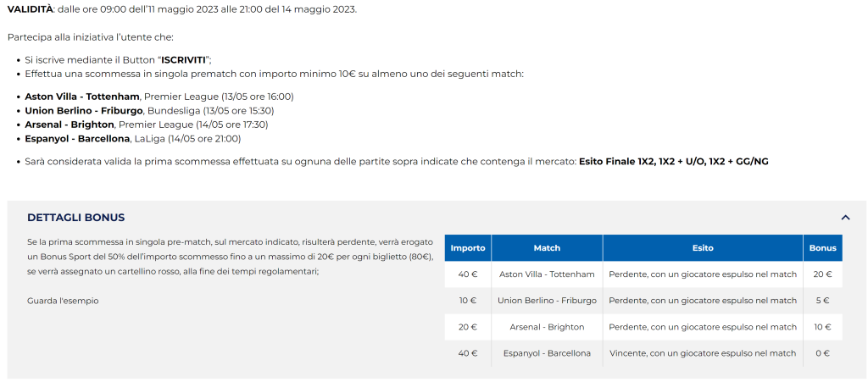
Task: Select the Importo column header
Action: pos(468,248)
